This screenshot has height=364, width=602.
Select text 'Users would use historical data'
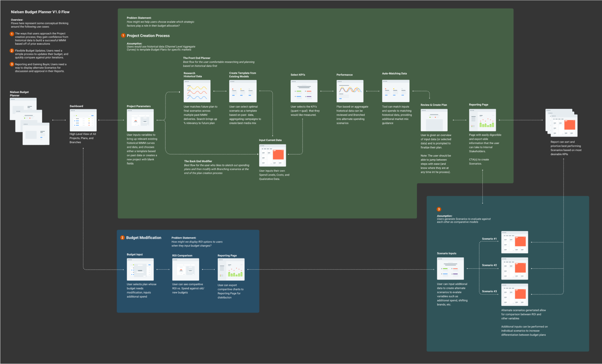click(161, 48)
